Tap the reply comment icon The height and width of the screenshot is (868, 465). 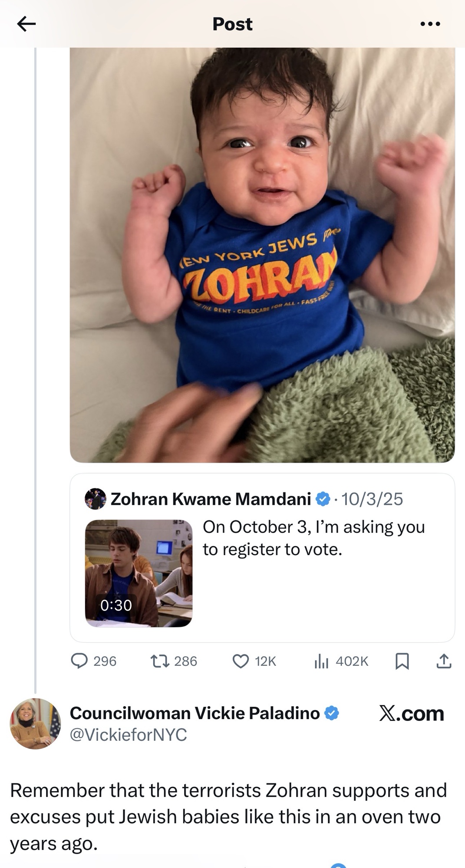pos(79,661)
